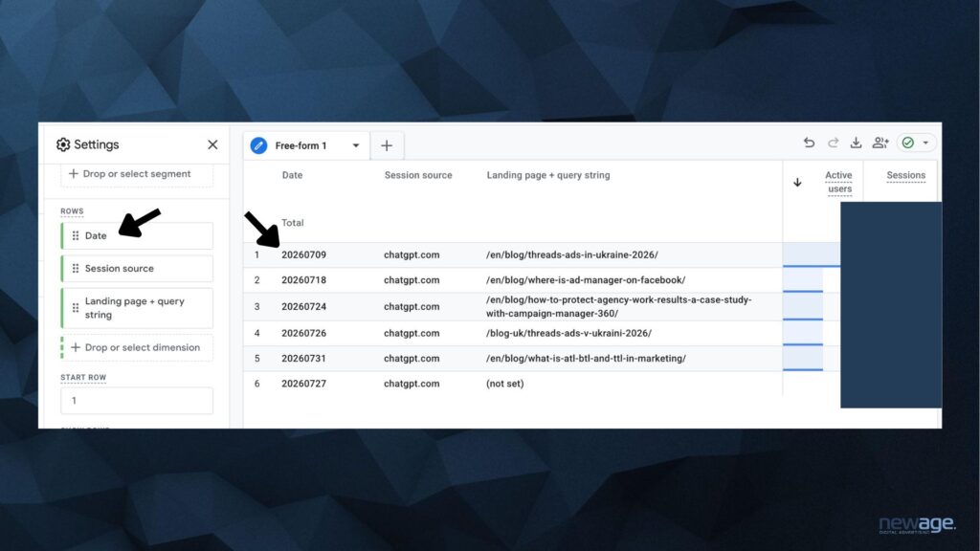Viewport: 980px width, 551px height.
Task: Click chatgpt.com in row 20260727
Action: [x=412, y=384]
